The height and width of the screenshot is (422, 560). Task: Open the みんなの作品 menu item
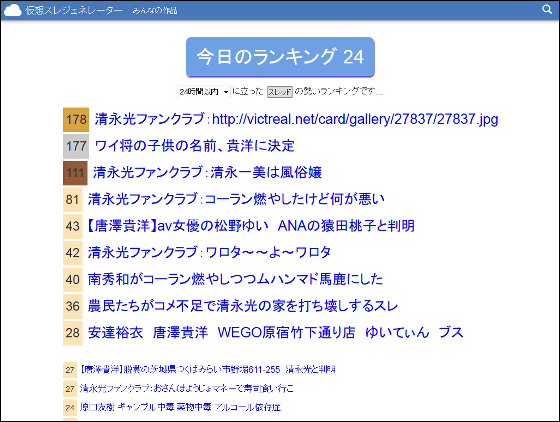tap(155, 11)
